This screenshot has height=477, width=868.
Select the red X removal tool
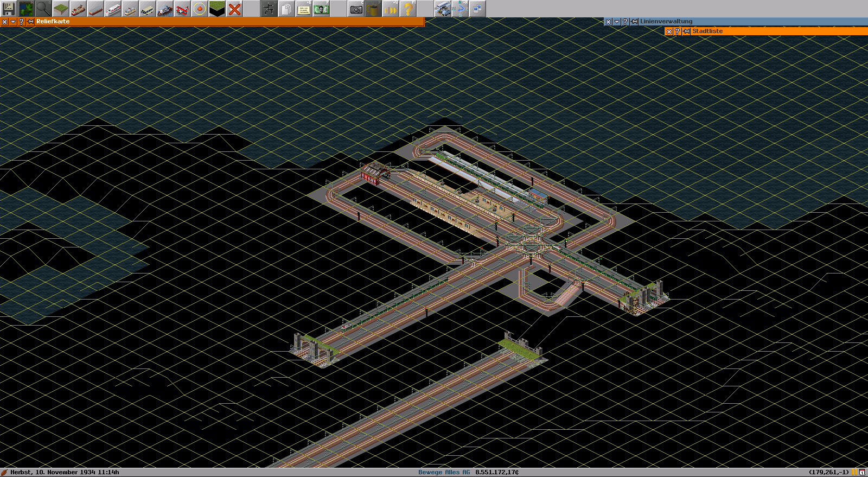click(234, 9)
